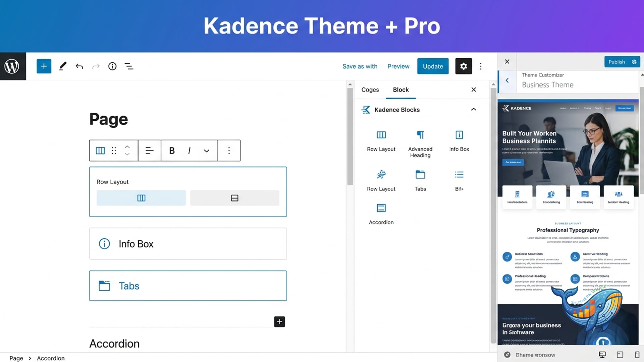The height and width of the screenshot is (362, 644).
Task: Insert the Row Layout columns block
Action: pos(381,141)
